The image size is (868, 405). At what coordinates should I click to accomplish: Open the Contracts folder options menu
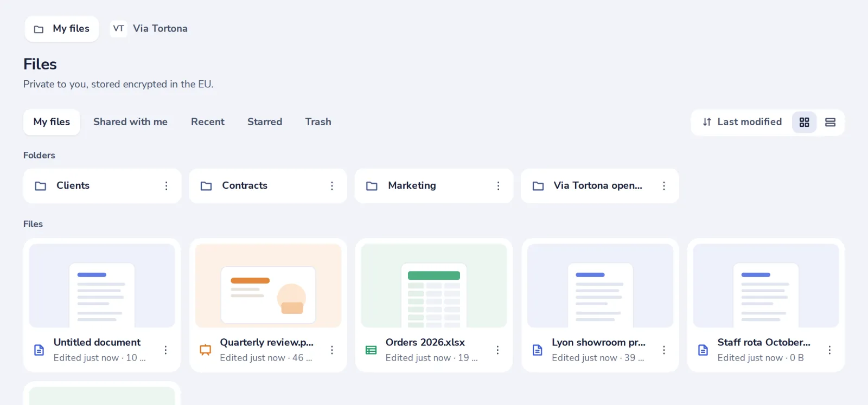332,186
